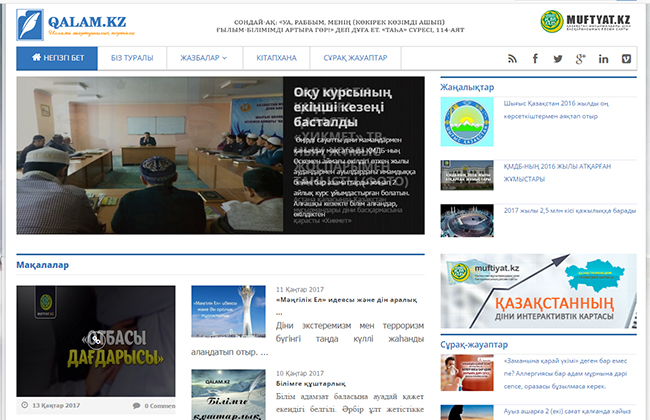
Task: Read 2017 жылы 2,5 млн кісі қажылыққа барады
Action: (570, 211)
